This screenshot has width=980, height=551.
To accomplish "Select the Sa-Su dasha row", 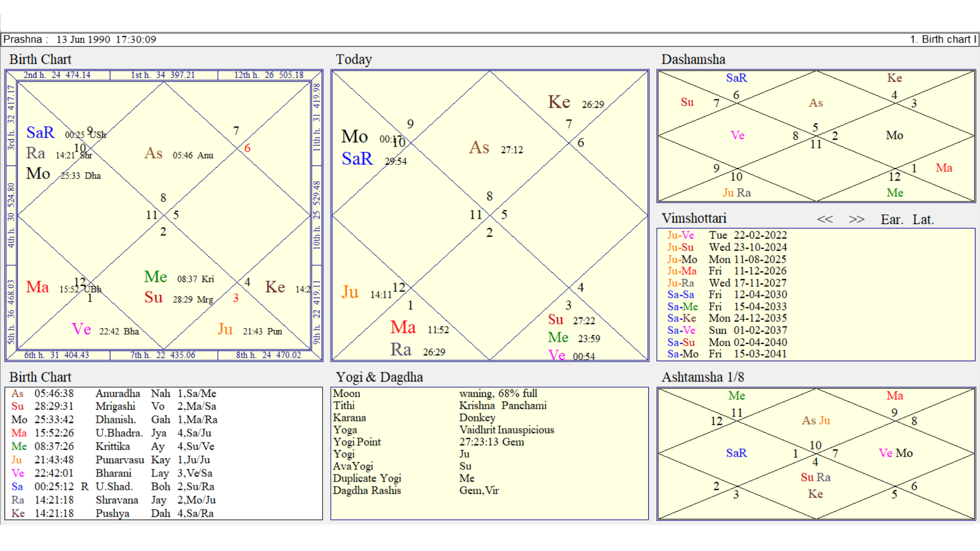I will tap(727, 342).
